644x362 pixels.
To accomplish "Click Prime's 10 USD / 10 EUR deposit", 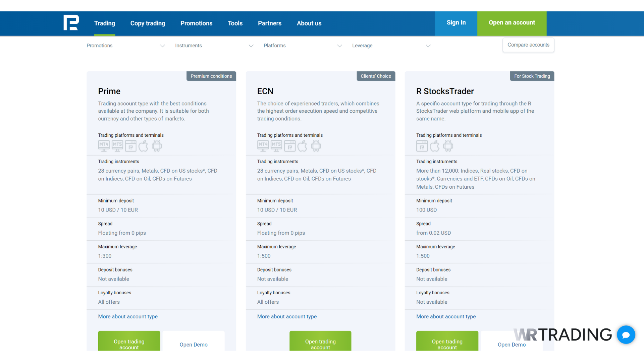I will tap(118, 210).
